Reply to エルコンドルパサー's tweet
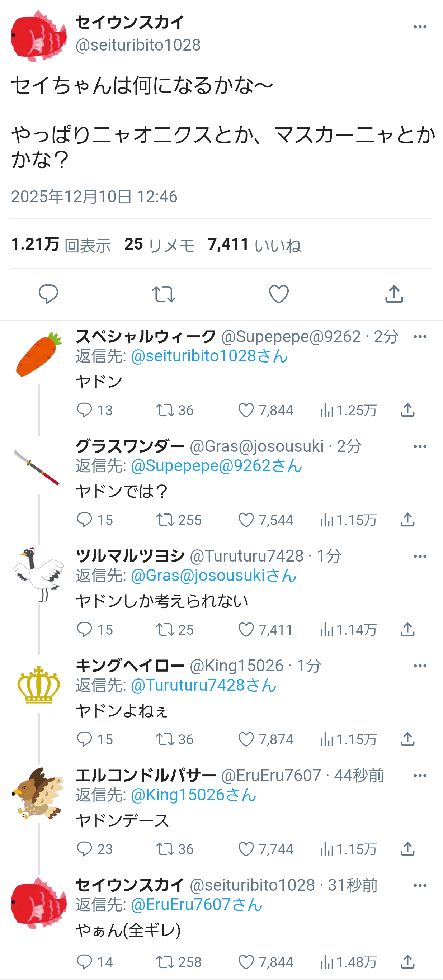The image size is (443, 980). point(84,849)
